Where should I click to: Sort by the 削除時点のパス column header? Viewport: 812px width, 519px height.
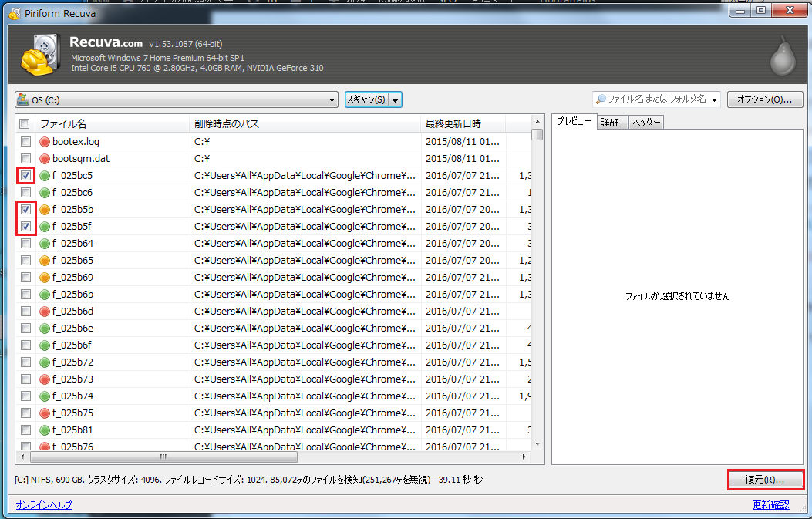pos(305,124)
